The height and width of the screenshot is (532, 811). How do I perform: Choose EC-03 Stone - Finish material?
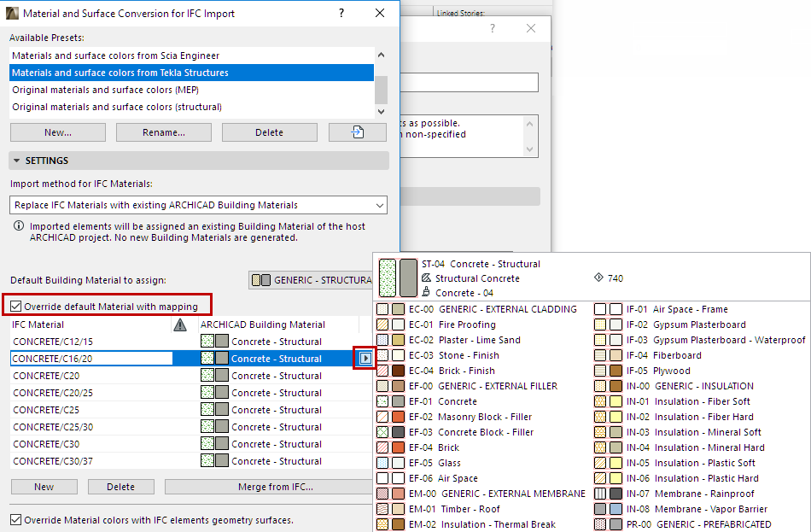pos(438,355)
